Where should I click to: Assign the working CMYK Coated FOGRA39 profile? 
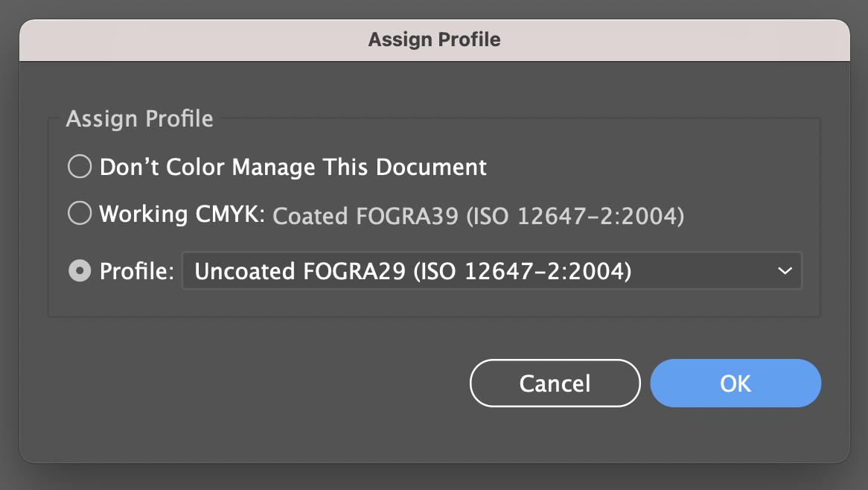pos(80,215)
